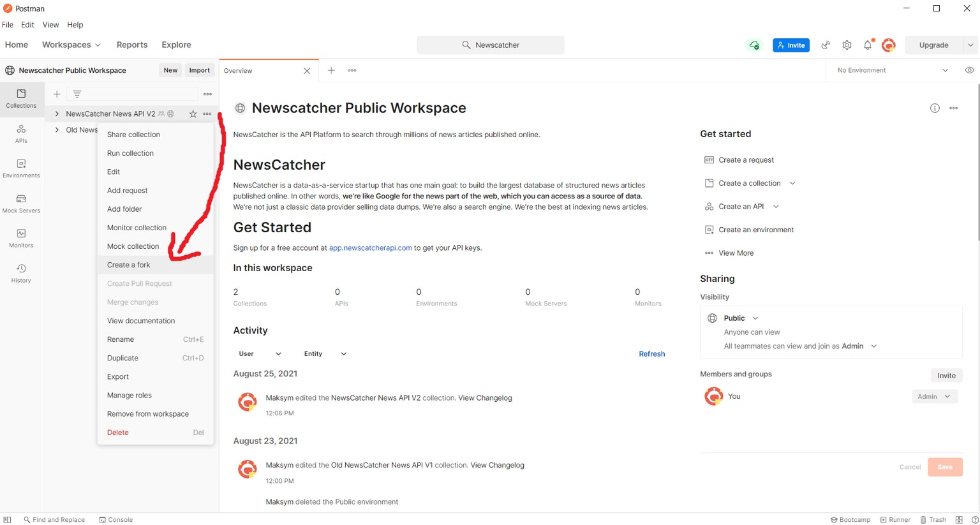Open the Environments sidebar panel
The width and height of the screenshot is (980, 525).
(21, 168)
